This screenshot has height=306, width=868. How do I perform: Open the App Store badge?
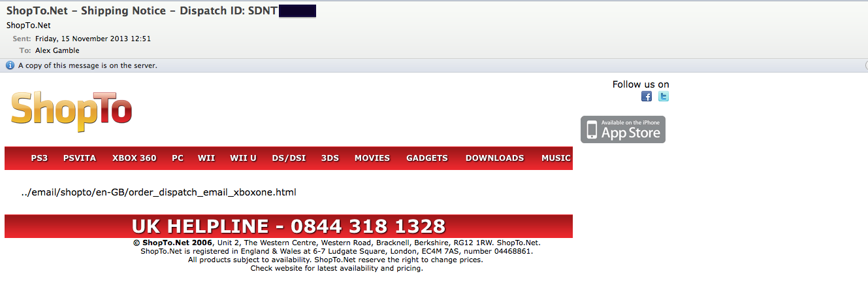pos(623,129)
